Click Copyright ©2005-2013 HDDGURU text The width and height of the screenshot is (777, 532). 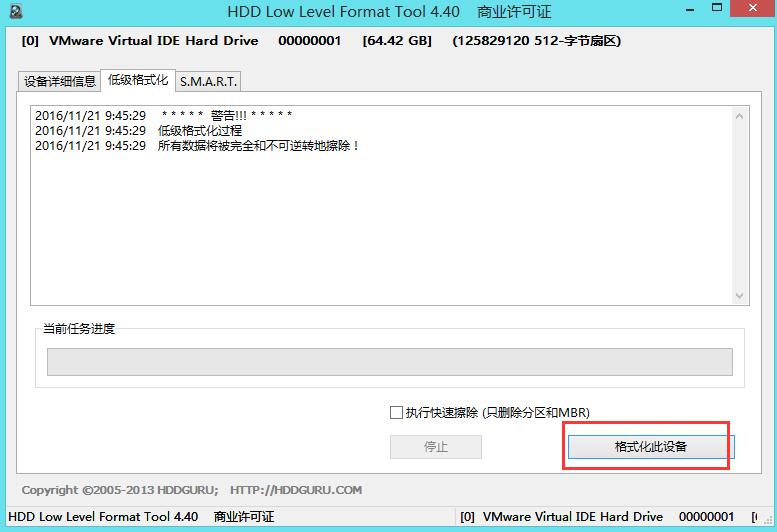[x=120, y=490]
